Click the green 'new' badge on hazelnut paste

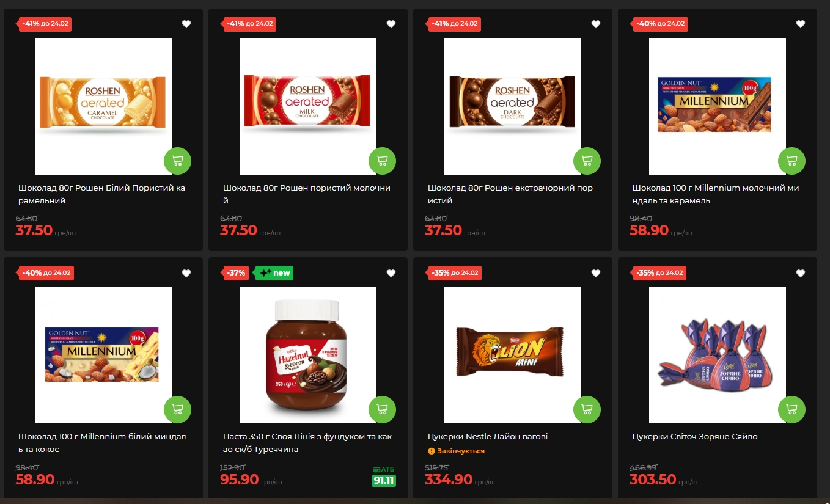[274, 273]
